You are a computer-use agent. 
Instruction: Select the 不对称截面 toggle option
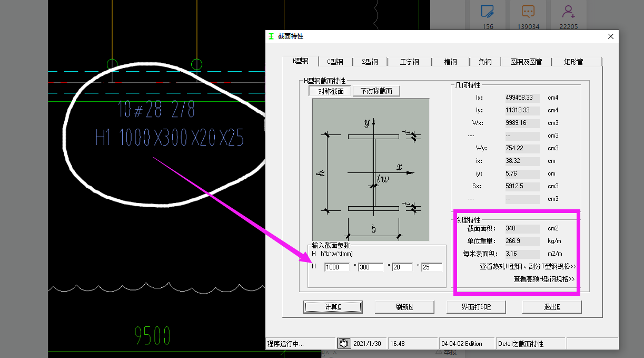click(376, 91)
